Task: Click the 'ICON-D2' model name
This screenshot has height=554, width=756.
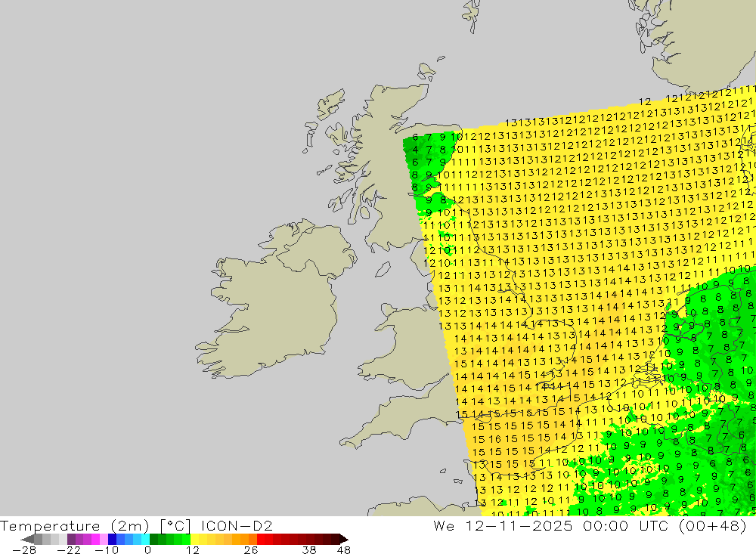Action: 237,525
